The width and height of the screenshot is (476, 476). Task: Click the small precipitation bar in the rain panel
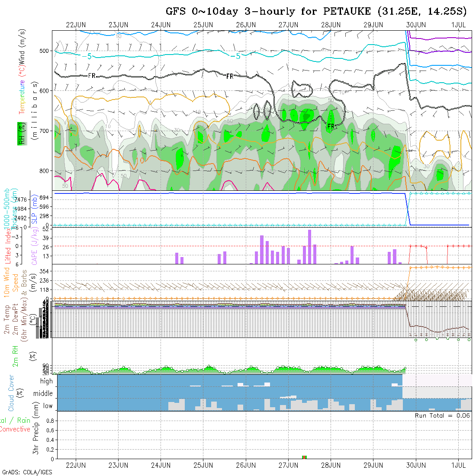pyautogui.click(x=304, y=457)
